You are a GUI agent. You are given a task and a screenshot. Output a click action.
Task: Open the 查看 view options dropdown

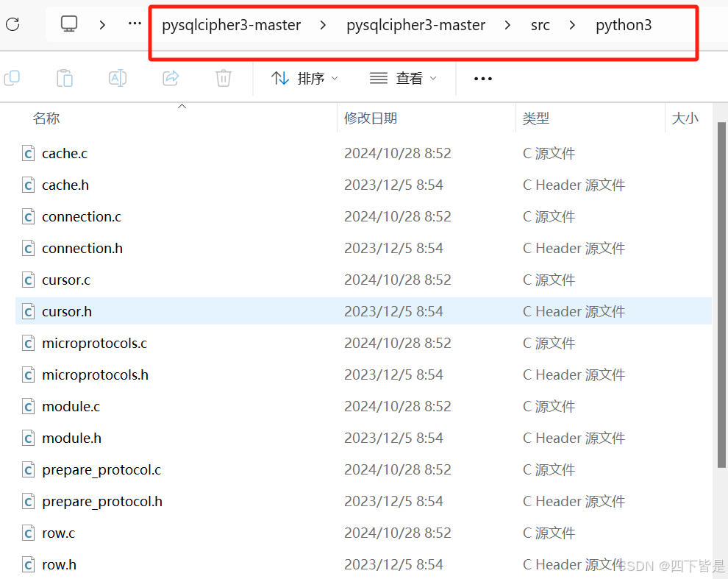coord(404,78)
